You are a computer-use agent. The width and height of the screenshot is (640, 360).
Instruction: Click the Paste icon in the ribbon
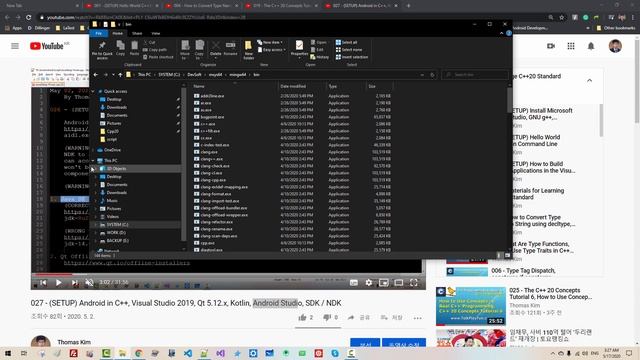coord(134,48)
